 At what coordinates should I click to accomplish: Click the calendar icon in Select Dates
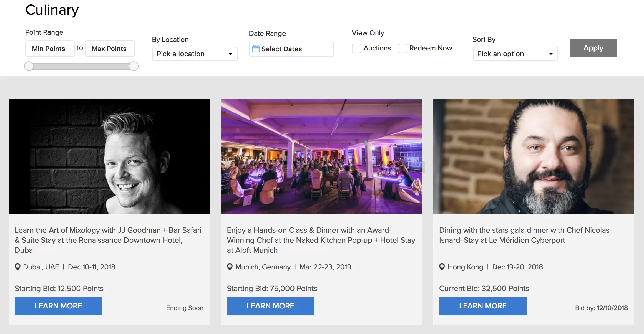click(256, 49)
